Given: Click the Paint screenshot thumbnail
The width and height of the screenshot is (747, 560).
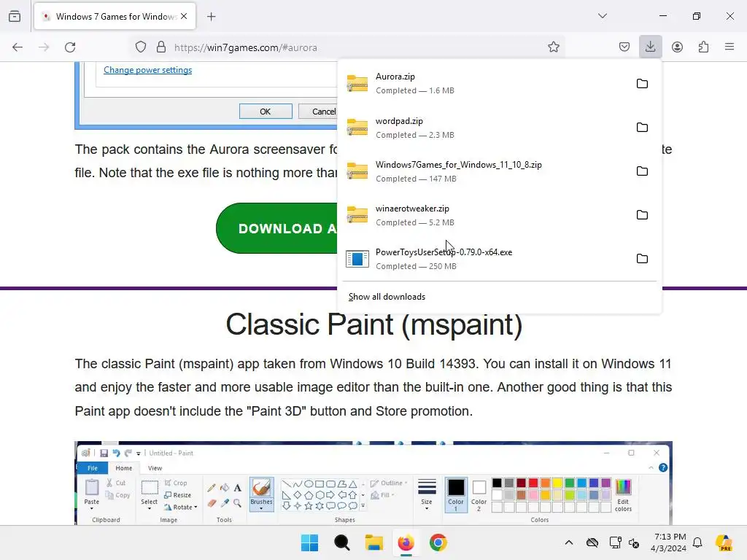Looking at the screenshot, I should pyautogui.click(x=373, y=483).
